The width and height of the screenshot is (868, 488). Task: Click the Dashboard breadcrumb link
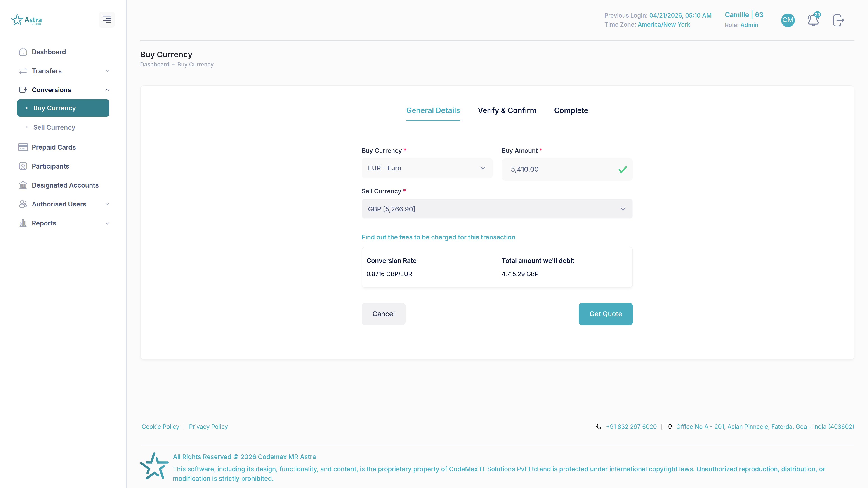click(x=155, y=64)
